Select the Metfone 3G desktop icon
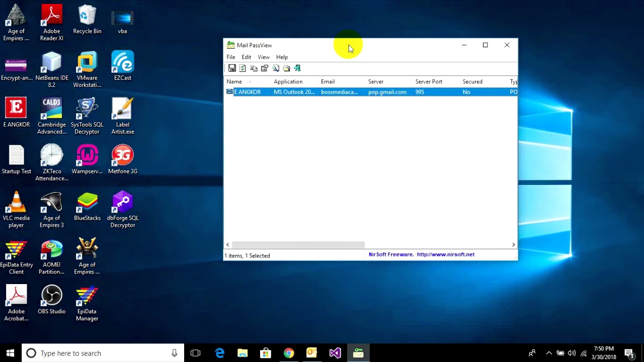 (x=122, y=159)
